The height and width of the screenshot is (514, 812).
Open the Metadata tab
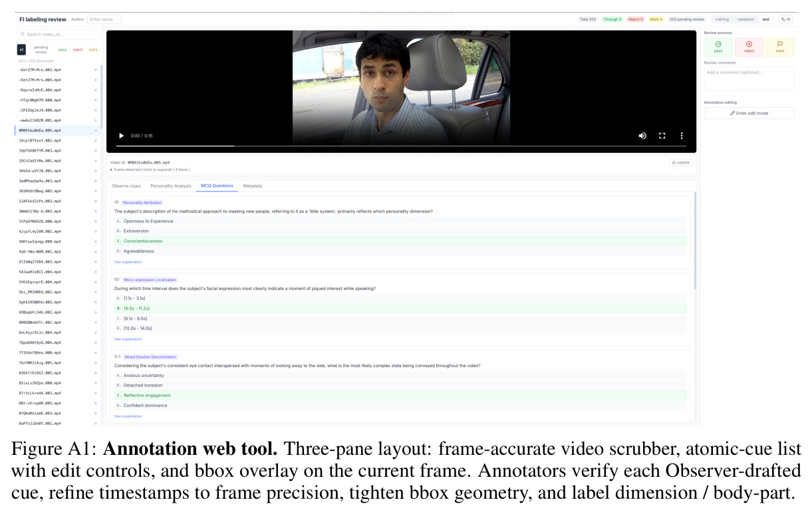pos(252,186)
